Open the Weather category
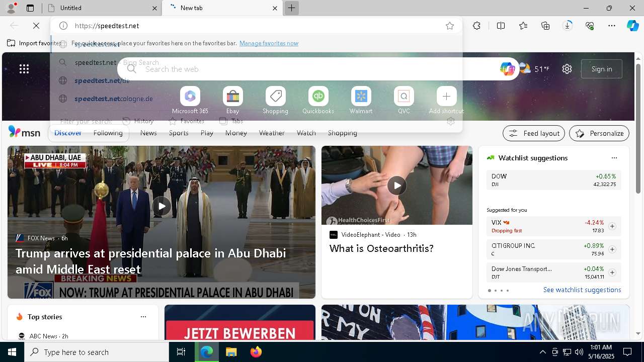This screenshot has width=644, height=362. pos(272,133)
